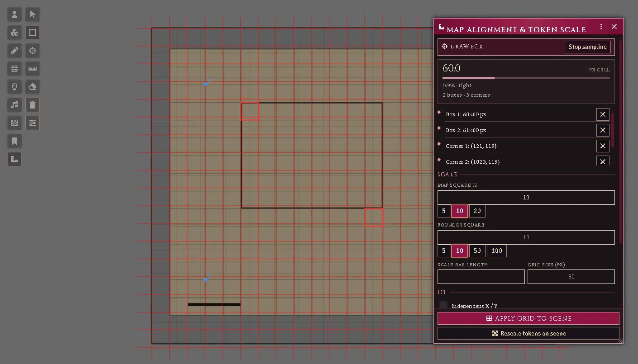Viewport: 638px width, 364px height.
Task: Set Map Square to 5
Action: pos(444,211)
